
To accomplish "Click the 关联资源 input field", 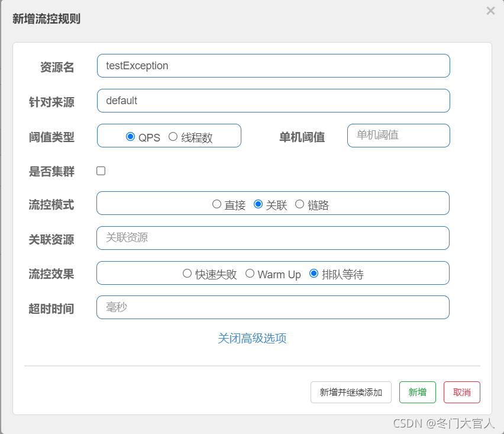I will coord(273,238).
